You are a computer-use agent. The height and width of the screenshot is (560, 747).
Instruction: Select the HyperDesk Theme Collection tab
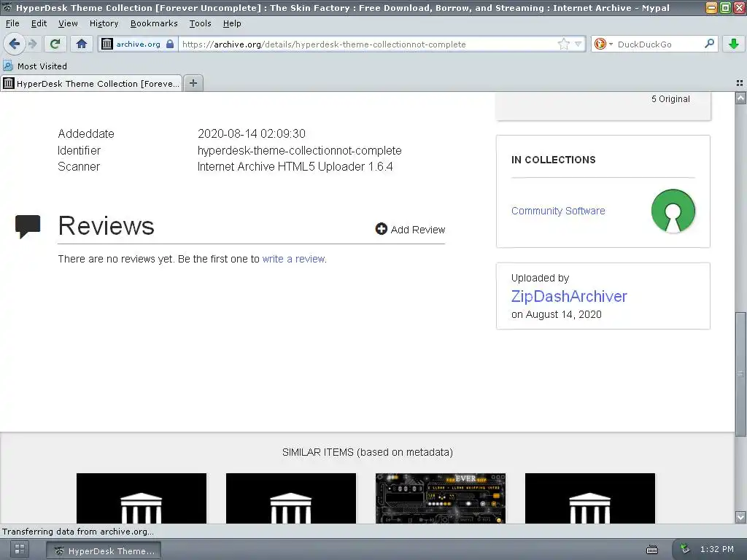tap(91, 83)
